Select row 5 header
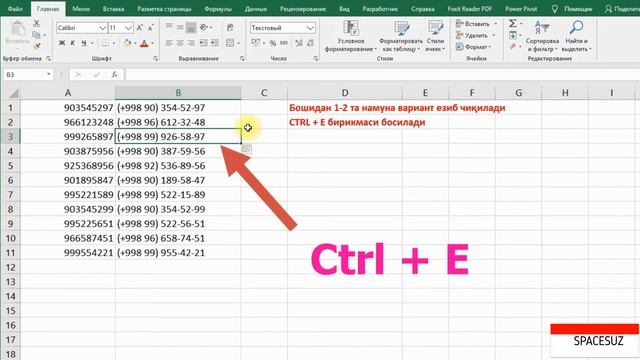 (11, 166)
